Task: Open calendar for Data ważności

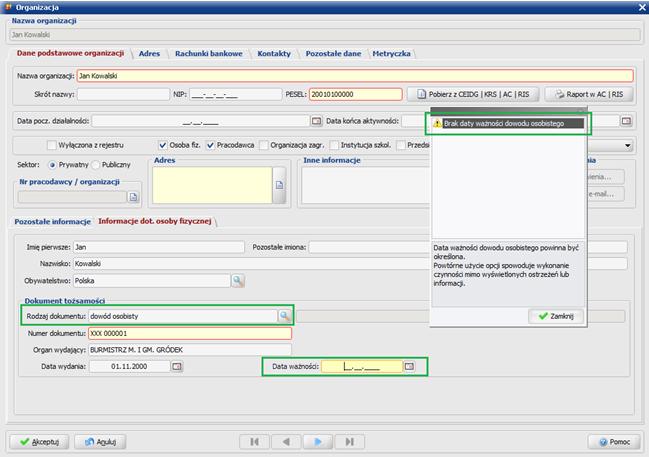Action: (409, 366)
